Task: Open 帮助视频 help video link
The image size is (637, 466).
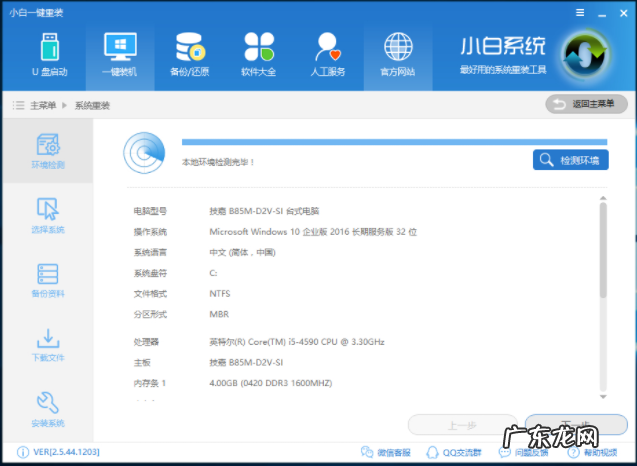Action: coord(593,452)
